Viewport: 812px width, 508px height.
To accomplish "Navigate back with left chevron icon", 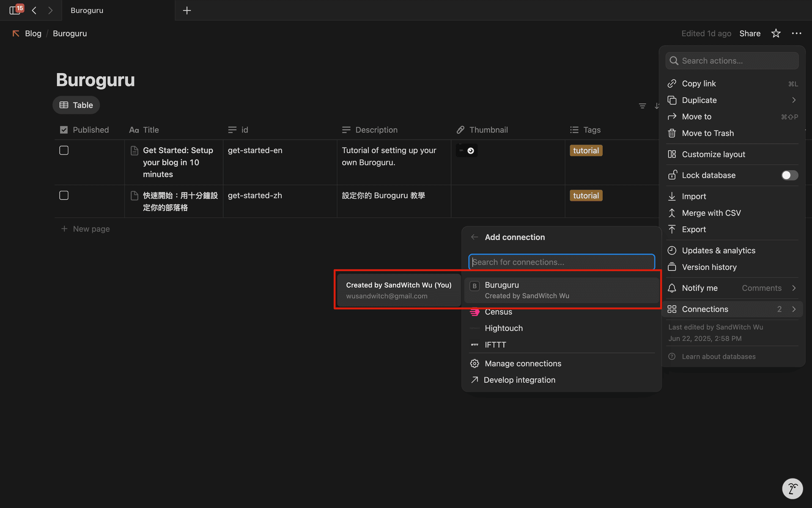I will click(34, 11).
